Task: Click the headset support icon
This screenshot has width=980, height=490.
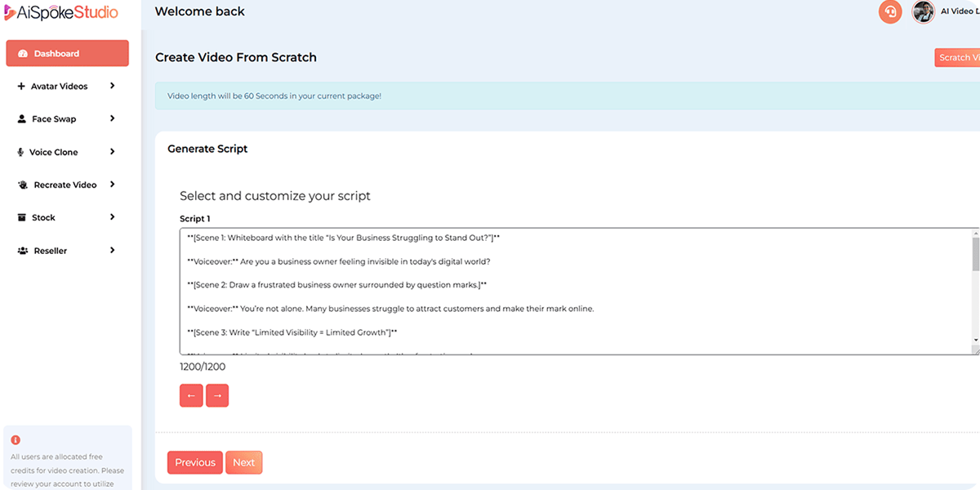Action: (x=890, y=12)
